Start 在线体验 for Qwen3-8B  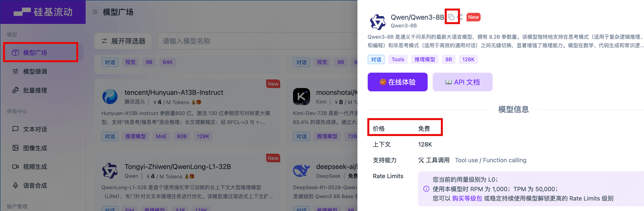click(397, 82)
